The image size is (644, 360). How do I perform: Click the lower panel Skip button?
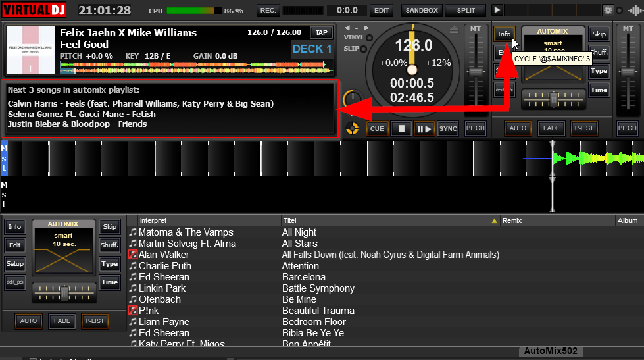pos(110,227)
